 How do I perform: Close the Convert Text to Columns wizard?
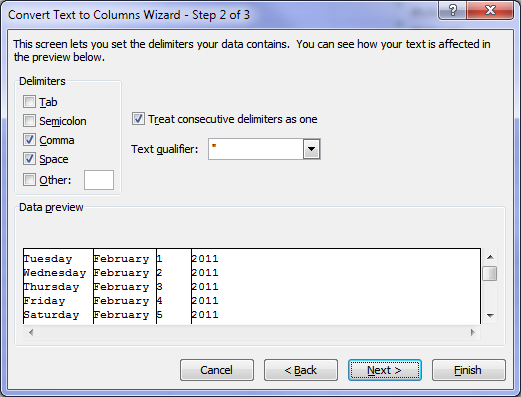pyautogui.click(x=490, y=10)
